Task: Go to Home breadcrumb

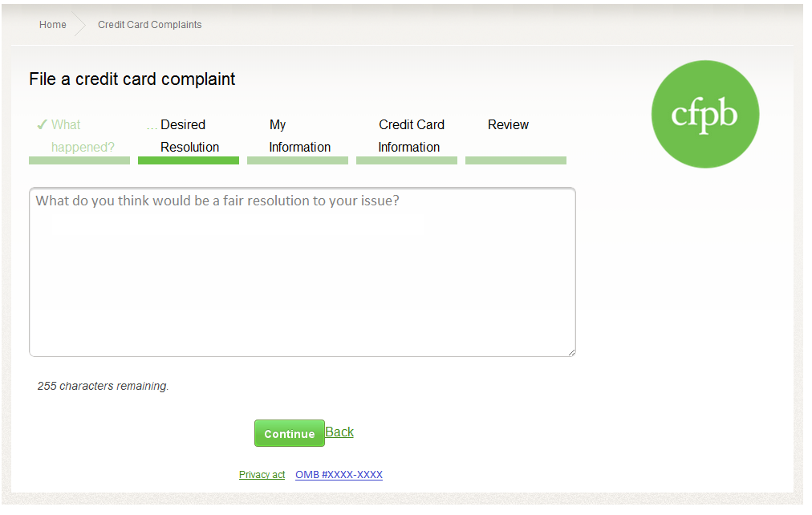Action: (53, 25)
